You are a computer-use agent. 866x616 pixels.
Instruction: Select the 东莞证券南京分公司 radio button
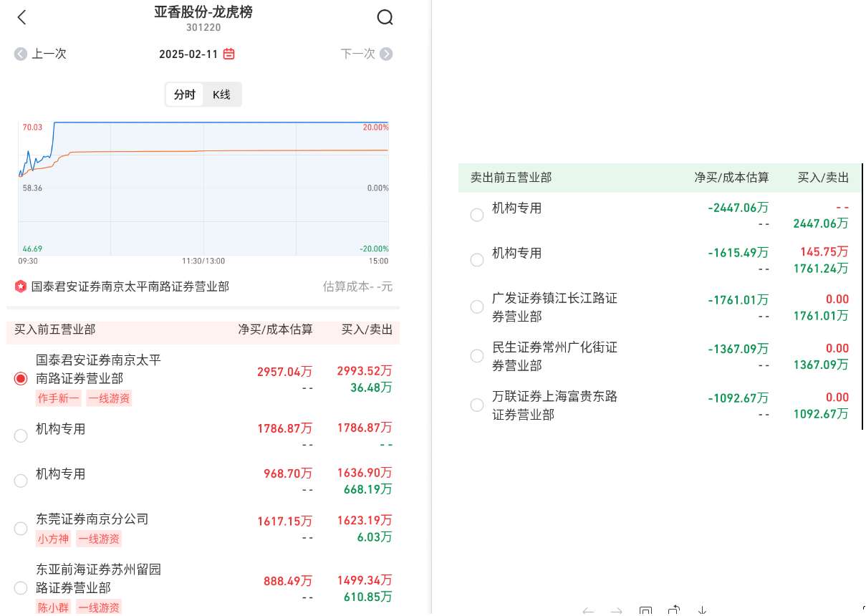tap(21, 529)
